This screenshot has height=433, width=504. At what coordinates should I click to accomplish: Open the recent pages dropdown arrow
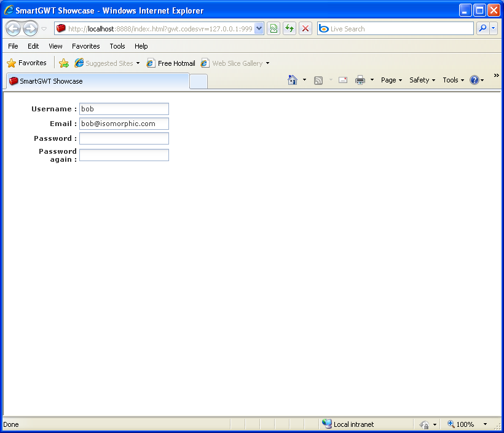click(44, 29)
